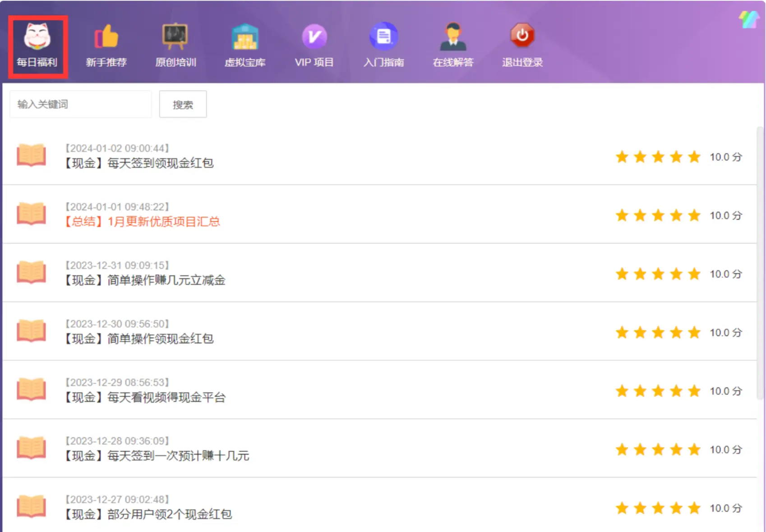Click star rating for 每天签到领现金红包

coord(658,157)
